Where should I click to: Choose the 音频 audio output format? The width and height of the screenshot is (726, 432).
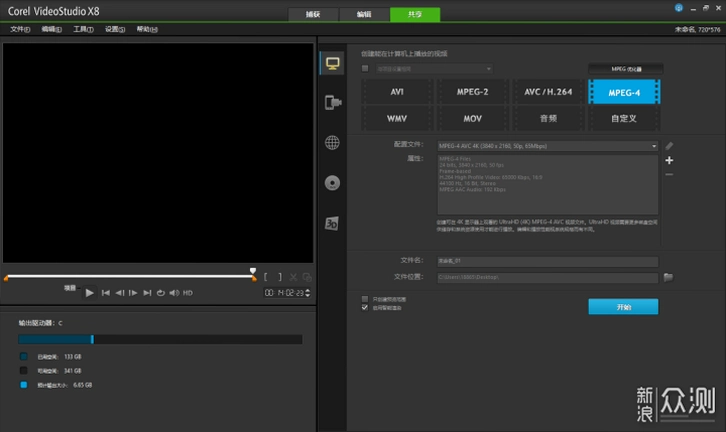tap(548, 119)
